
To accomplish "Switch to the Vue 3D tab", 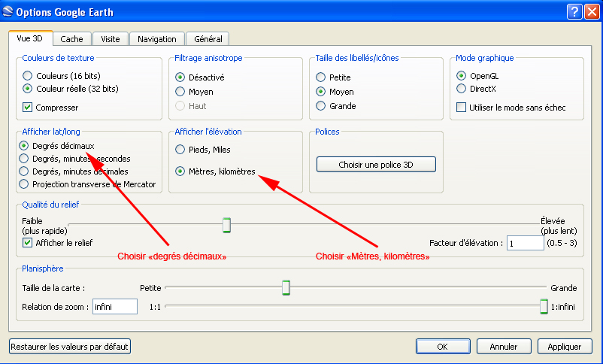I will point(30,38).
